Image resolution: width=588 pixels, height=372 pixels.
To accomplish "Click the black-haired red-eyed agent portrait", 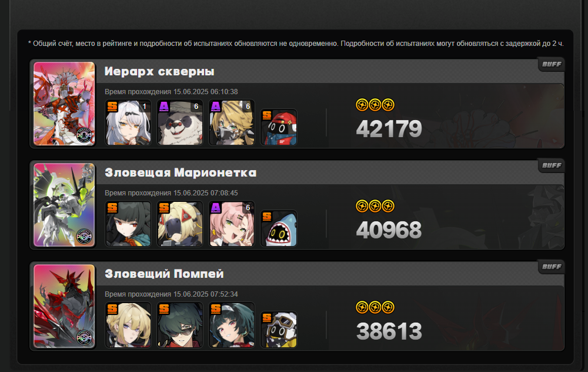I will click(x=128, y=224).
